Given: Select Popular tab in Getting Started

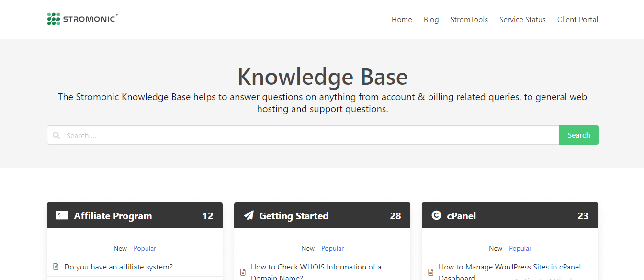Looking at the screenshot, I should coord(332,248).
